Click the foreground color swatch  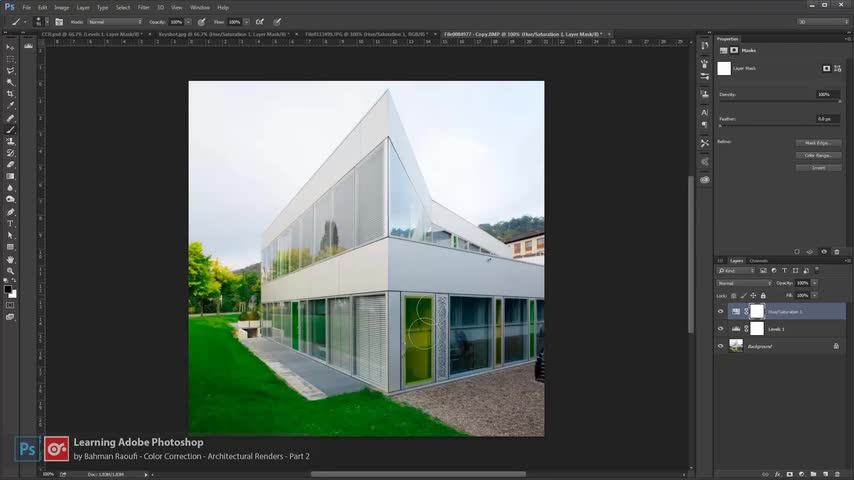pos(8,290)
